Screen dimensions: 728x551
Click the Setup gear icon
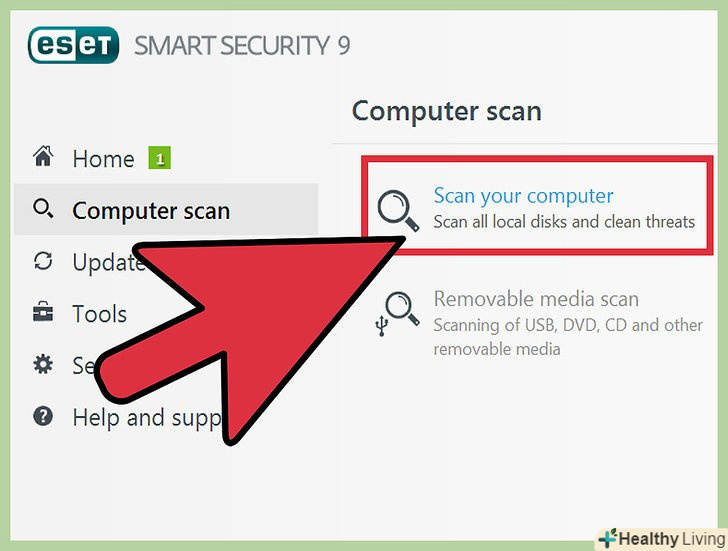[x=43, y=364]
